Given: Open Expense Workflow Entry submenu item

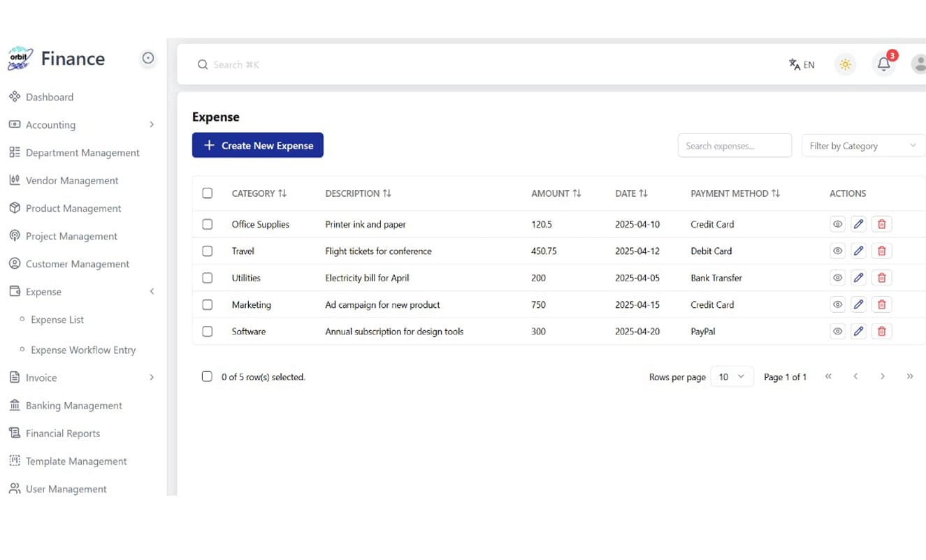Looking at the screenshot, I should 83,350.
